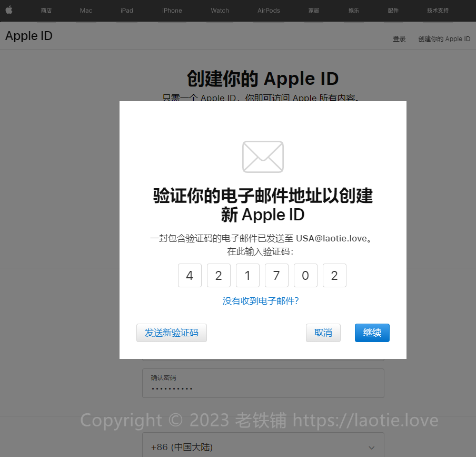Click the 技术支持 navigation item
Screen dimensions: 476x457
pos(438,11)
